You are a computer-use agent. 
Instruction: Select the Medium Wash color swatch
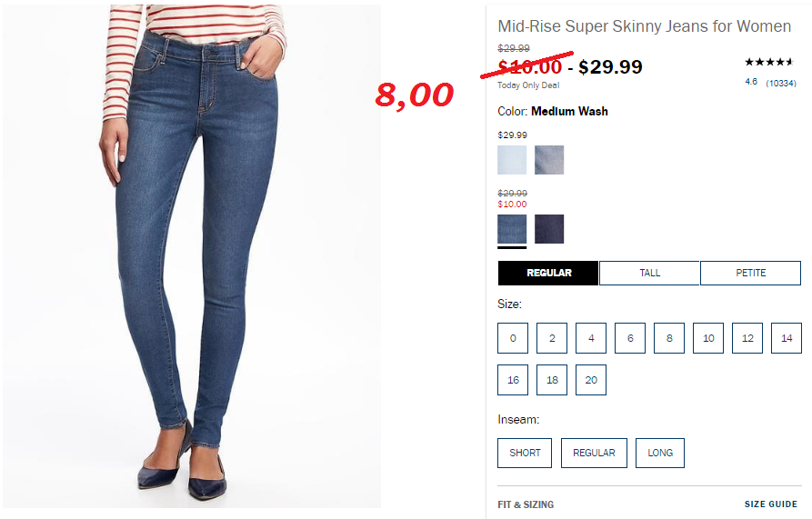pyautogui.click(x=512, y=229)
